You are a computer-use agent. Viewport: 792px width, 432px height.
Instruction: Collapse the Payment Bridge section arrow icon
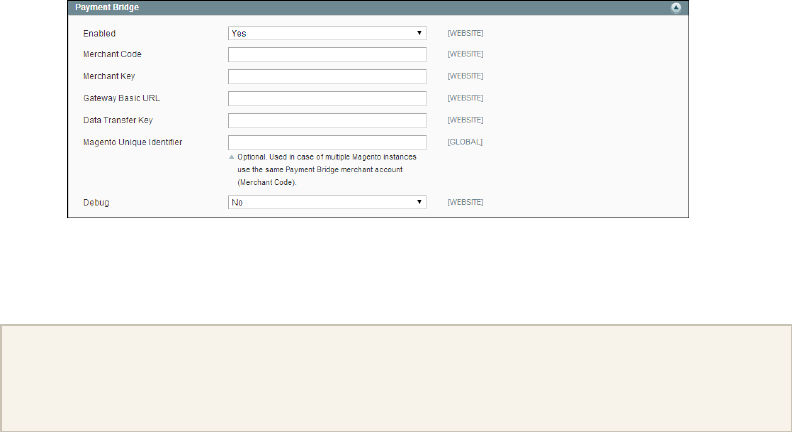[x=676, y=8]
